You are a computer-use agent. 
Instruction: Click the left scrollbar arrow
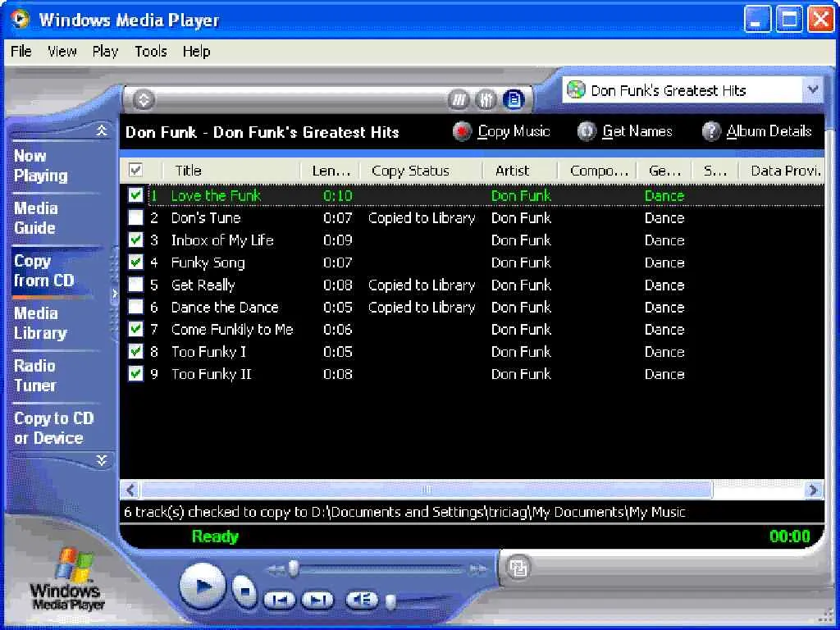pos(130,490)
